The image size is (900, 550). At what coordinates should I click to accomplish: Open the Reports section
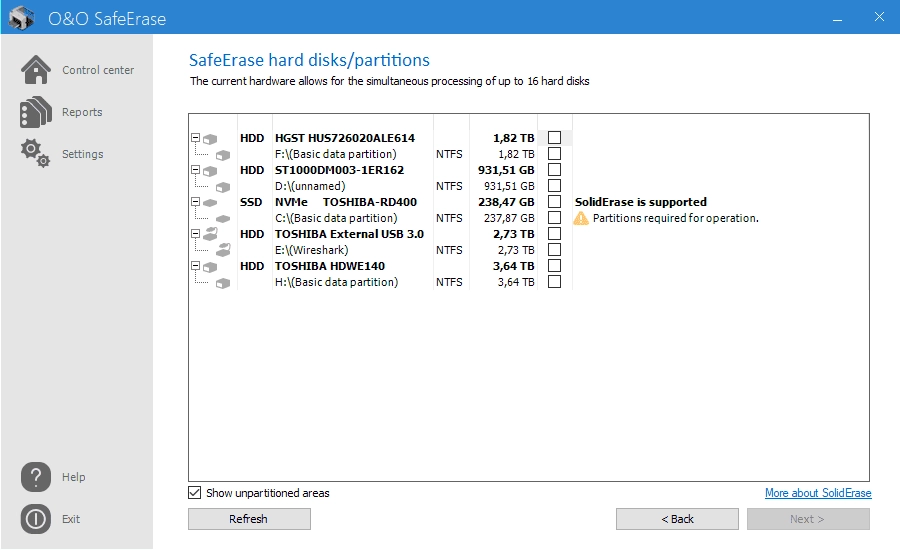(82, 112)
